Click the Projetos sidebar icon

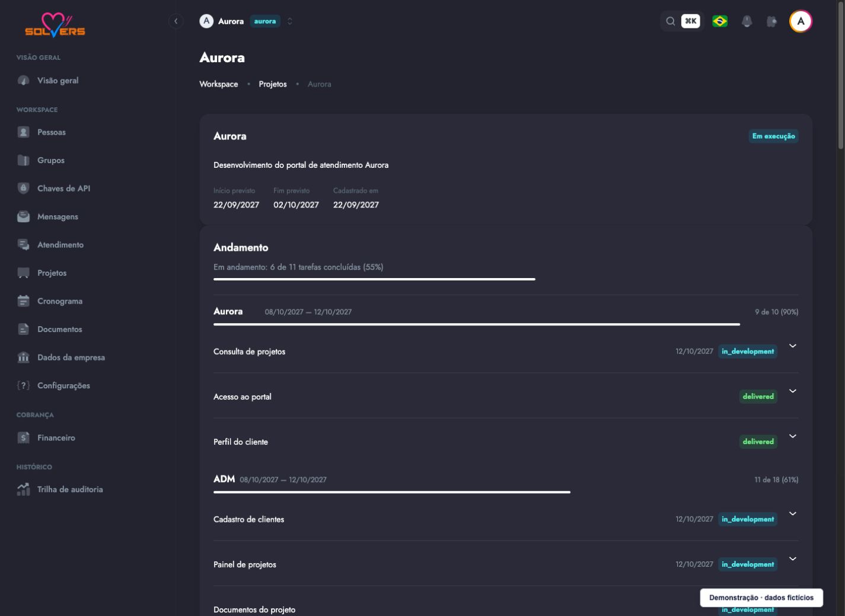pyautogui.click(x=23, y=273)
